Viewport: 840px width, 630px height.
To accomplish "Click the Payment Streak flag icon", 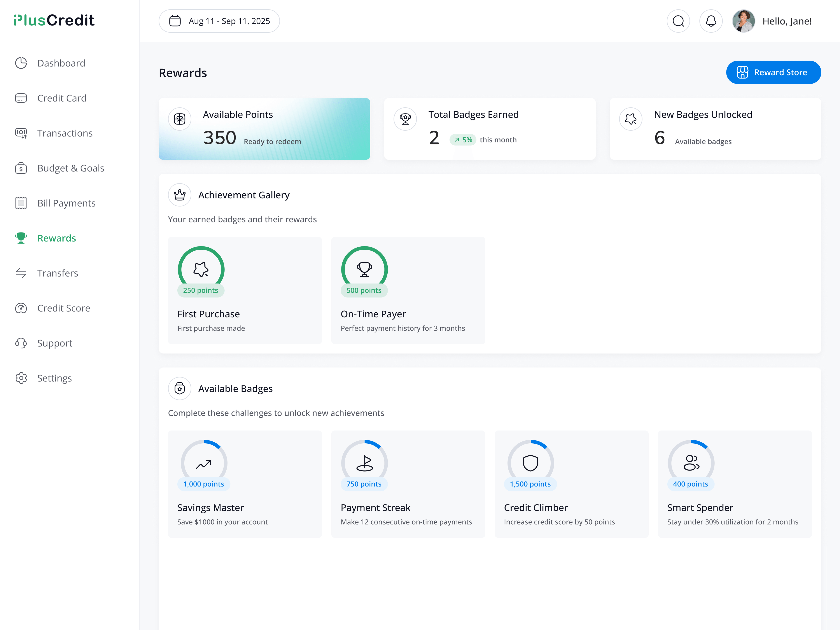I will tap(365, 463).
